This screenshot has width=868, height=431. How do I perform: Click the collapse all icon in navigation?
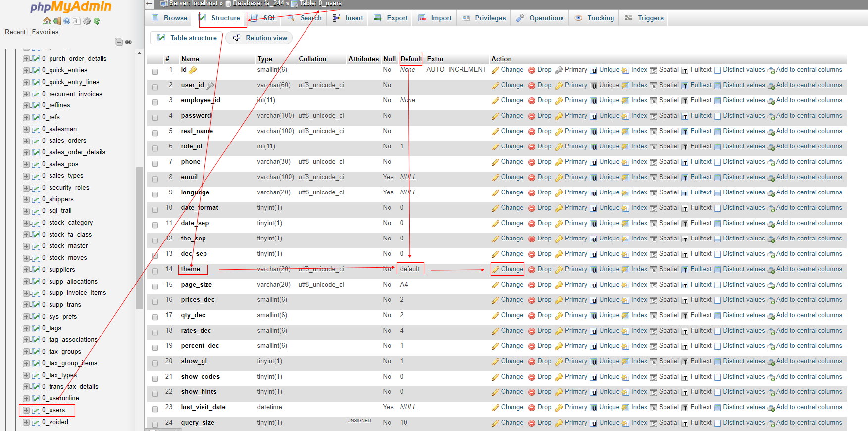(118, 42)
